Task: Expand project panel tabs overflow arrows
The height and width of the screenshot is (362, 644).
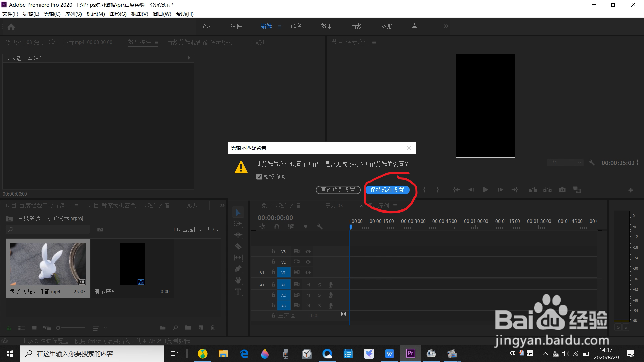Action: point(222,205)
